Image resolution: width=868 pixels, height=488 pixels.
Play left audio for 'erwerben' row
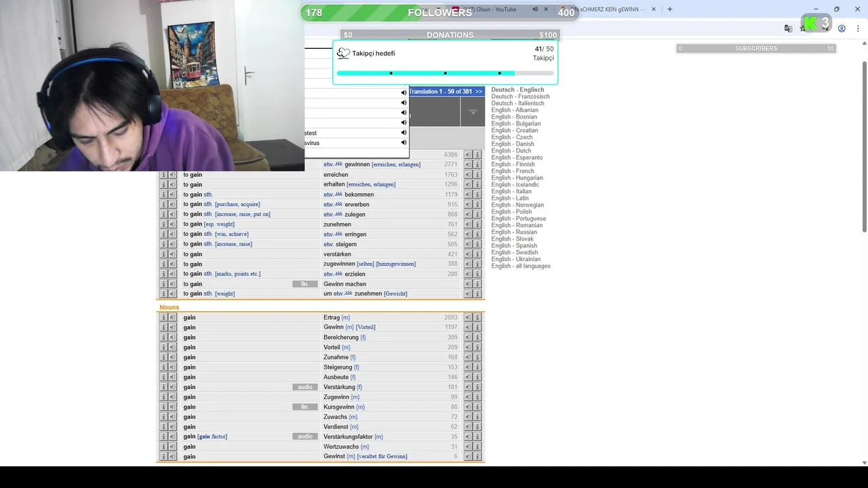pos(172,204)
